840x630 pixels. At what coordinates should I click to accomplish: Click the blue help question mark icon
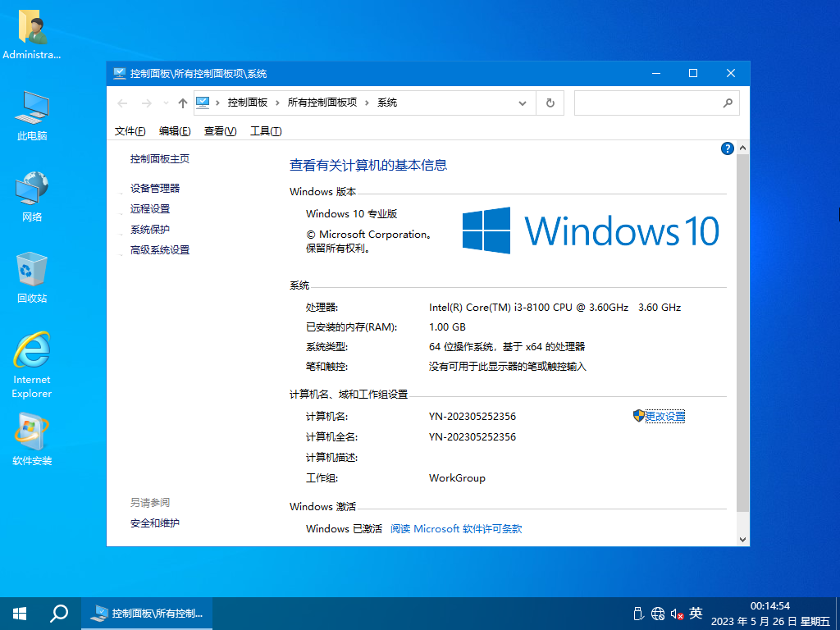coord(727,148)
